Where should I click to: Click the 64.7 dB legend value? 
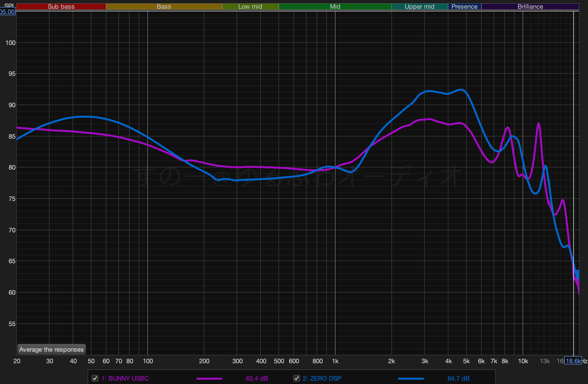tap(459, 379)
